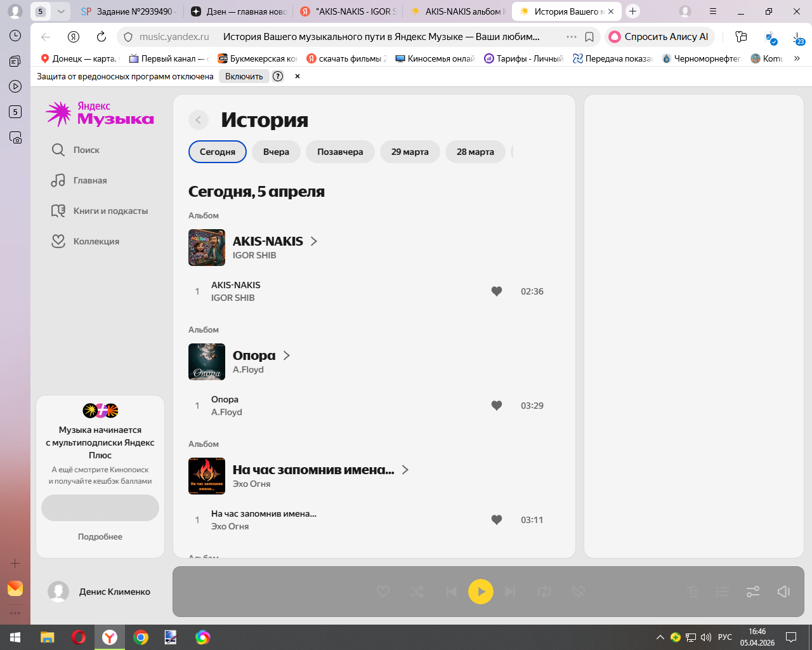Open the help question mark in the notice bar
This screenshot has width=812, height=650.
(278, 76)
